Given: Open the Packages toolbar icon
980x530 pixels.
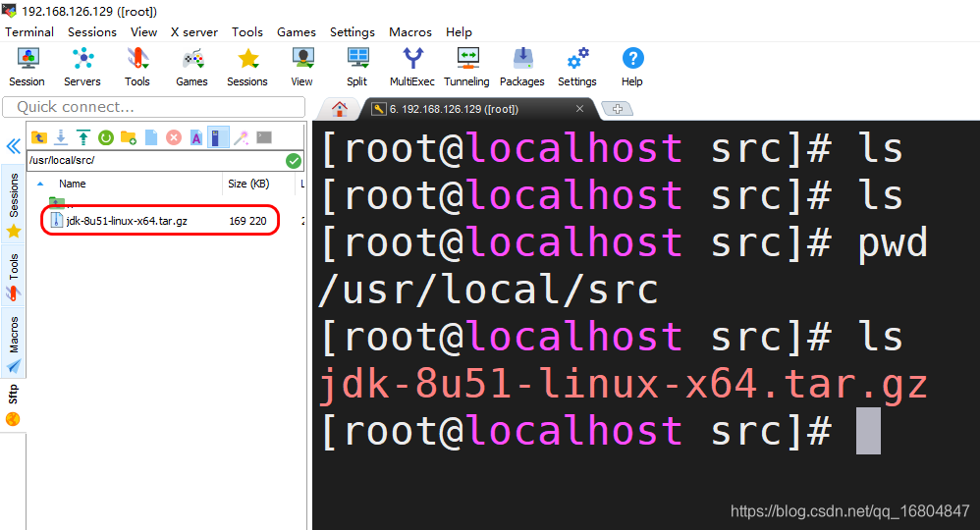Looking at the screenshot, I should pyautogui.click(x=521, y=67).
